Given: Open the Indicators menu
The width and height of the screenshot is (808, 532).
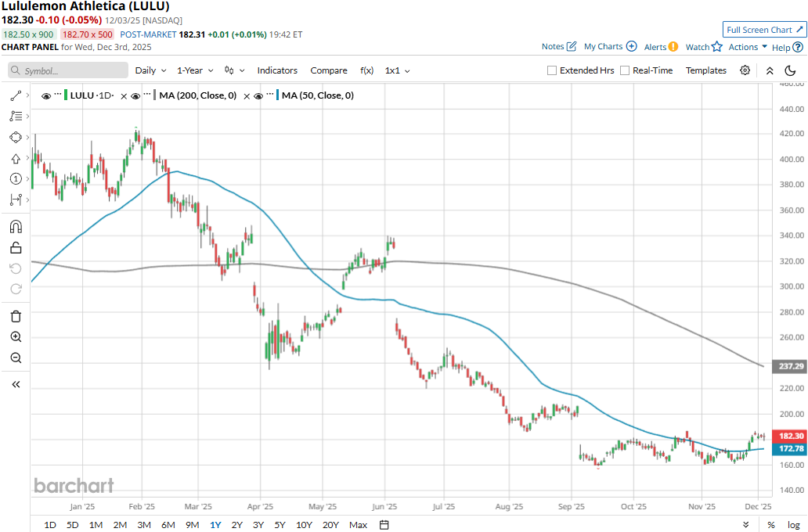Looking at the screenshot, I should (277, 70).
